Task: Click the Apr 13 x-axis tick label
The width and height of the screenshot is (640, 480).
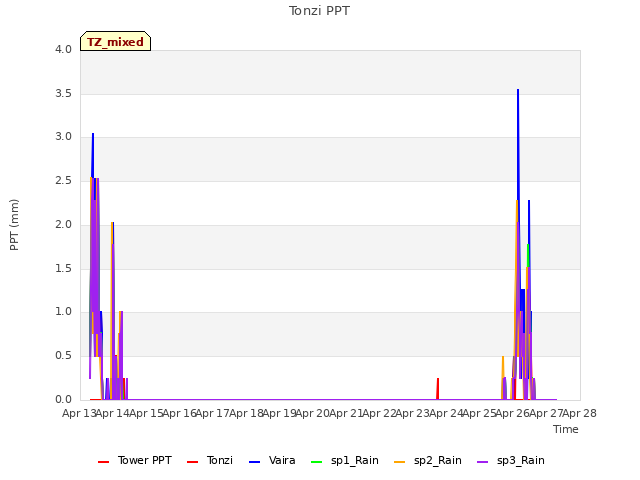Action: point(79,413)
